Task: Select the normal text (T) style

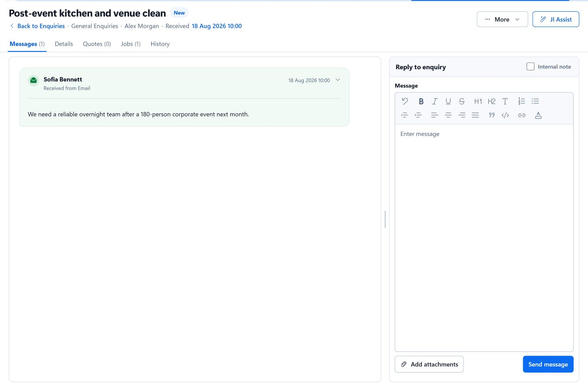Action: (505, 102)
